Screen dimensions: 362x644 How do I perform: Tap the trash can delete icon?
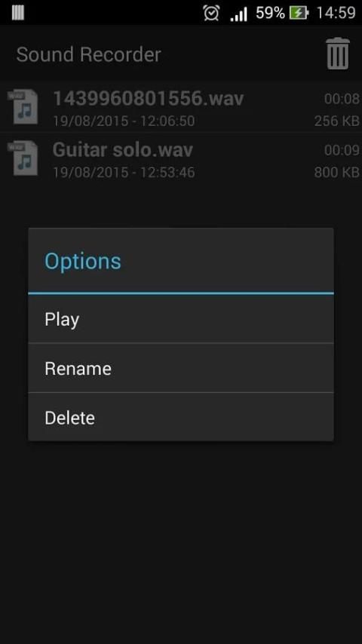pos(338,54)
